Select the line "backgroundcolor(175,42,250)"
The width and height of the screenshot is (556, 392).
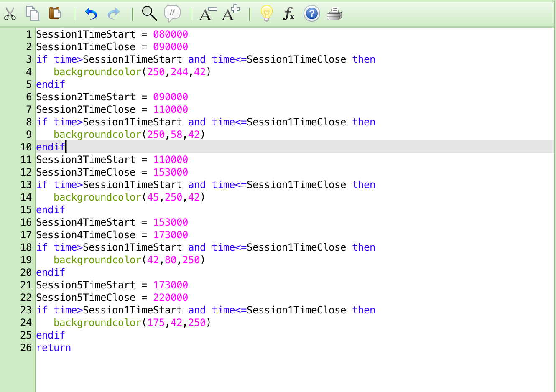click(132, 323)
